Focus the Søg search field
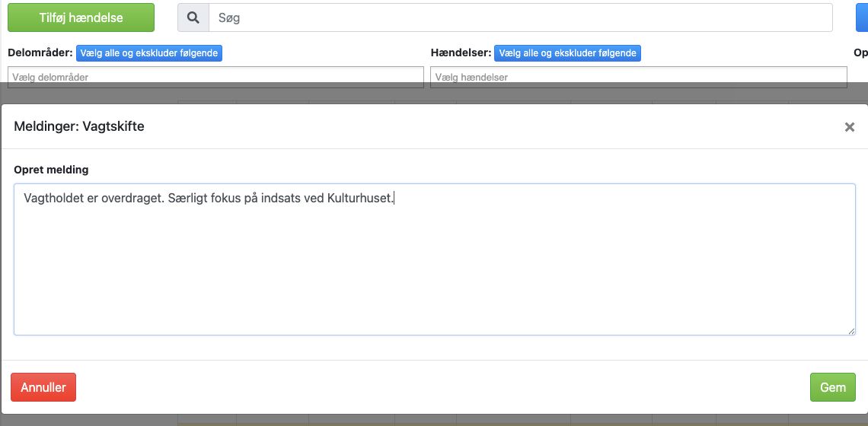The width and height of the screenshot is (868, 426). (x=520, y=17)
